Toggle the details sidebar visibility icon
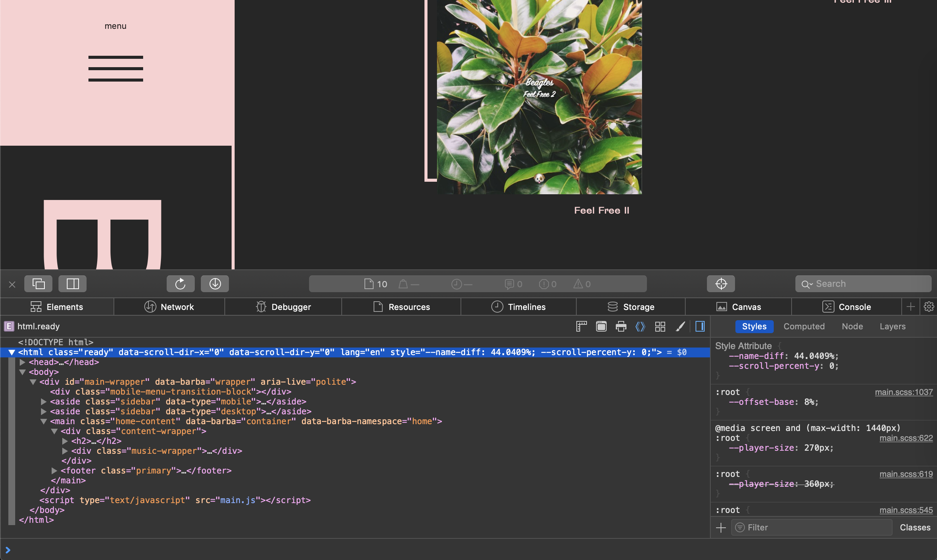Image resolution: width=937 pixels, height=560 pixels. pyautogui.click(x=700, y=326)
